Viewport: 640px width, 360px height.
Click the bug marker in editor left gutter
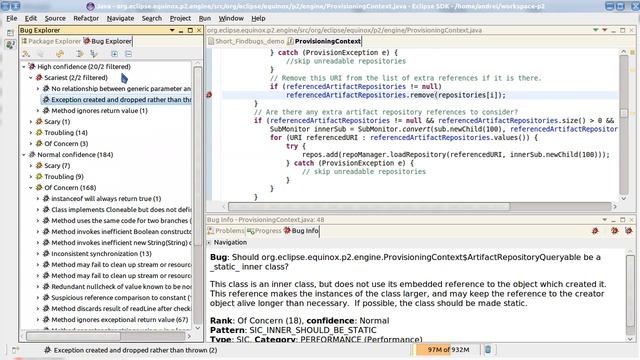(x=209, y=95)
